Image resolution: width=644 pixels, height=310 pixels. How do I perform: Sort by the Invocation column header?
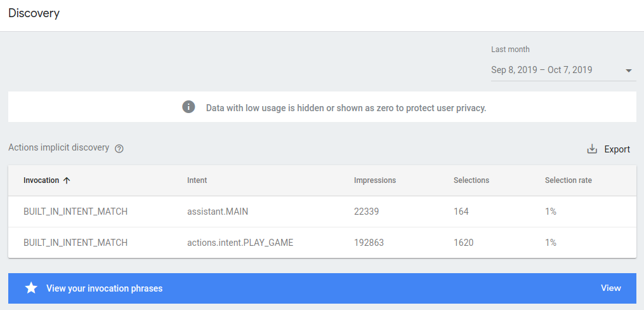[x=41, y=180]
